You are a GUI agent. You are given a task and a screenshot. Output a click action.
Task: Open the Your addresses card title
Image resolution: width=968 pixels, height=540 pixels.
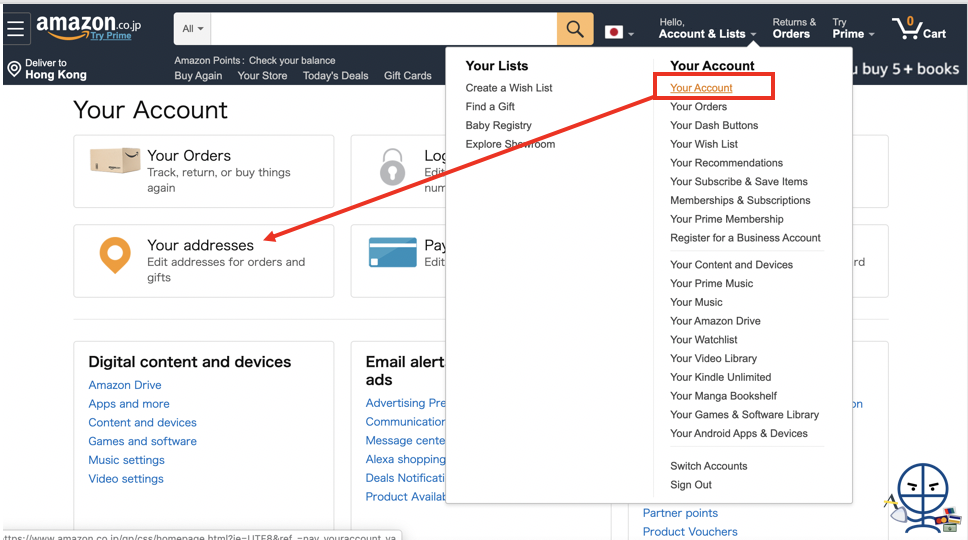(x=200, y=245)
